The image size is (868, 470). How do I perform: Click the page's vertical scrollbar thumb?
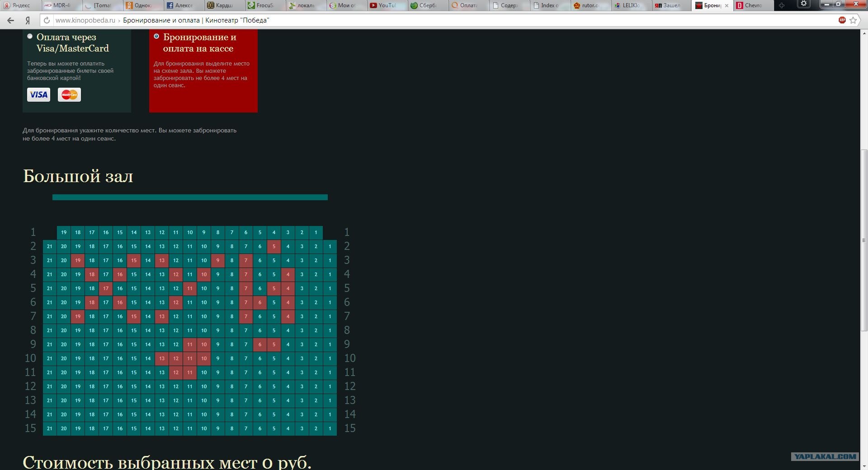pyautogui.click(x=864, y=240)
